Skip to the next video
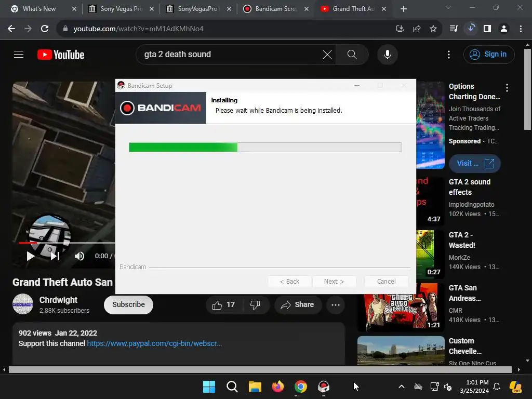Screen dimensions: 532x399 (55, 256)
